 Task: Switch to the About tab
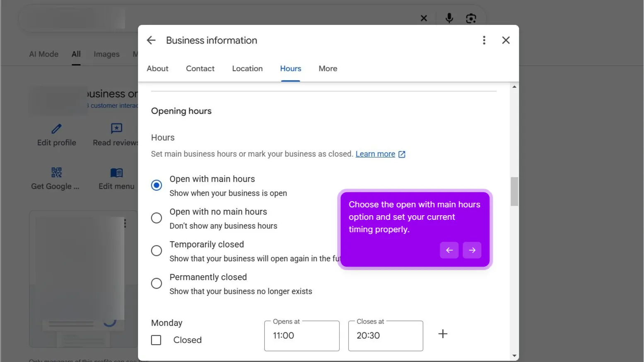pyautogui.click(x=157, y=69)
